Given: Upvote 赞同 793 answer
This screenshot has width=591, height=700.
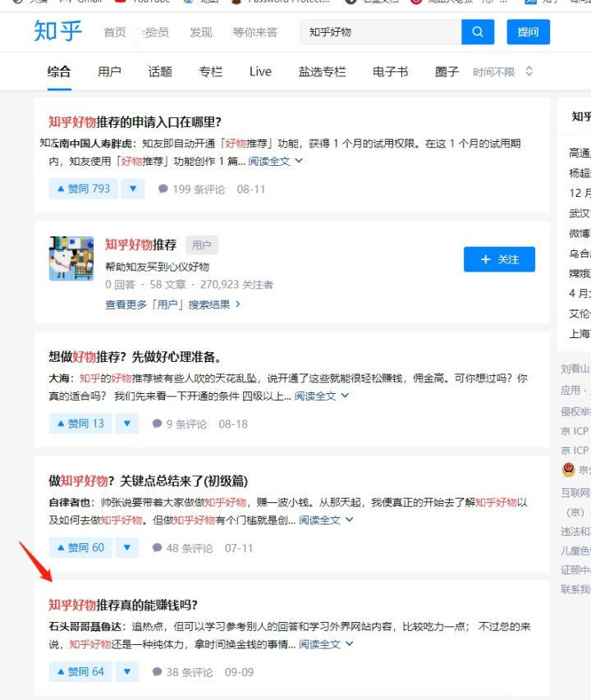Looking at the screenshot, I should tap(84, 189).
